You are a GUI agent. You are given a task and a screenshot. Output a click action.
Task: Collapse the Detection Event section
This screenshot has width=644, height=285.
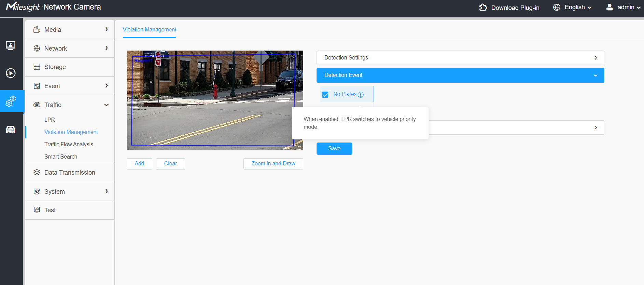pyautogui.click(x=460, y=75)
